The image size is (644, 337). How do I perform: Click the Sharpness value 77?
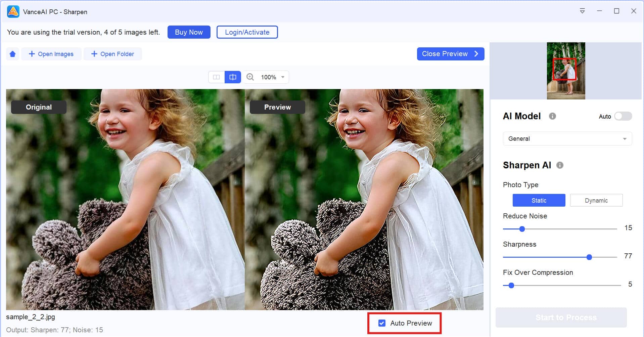pos(628,256)
